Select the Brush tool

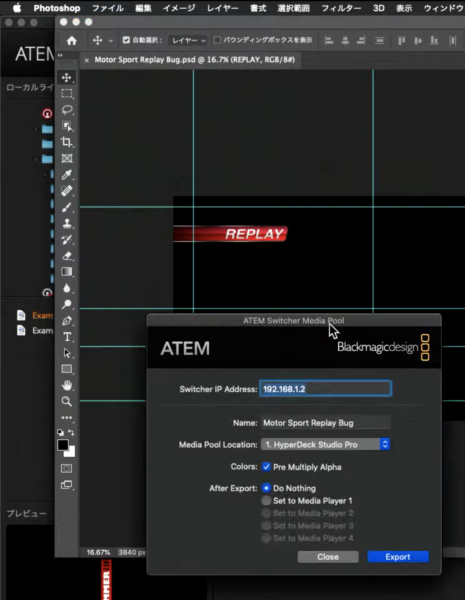(67, 207)
